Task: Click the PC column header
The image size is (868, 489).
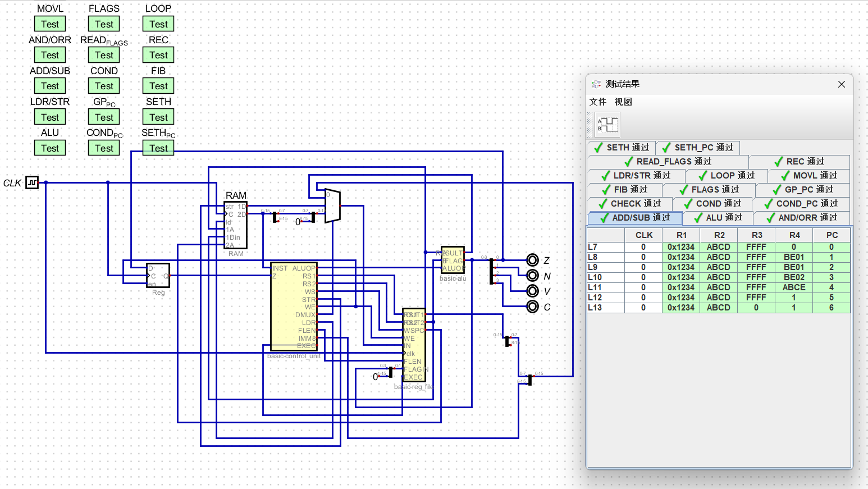Action: [832, 235]
